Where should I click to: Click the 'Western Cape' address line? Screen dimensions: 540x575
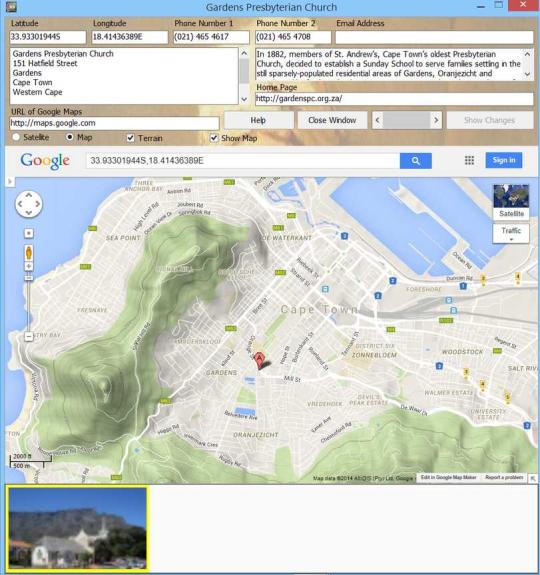coord(37,92)
